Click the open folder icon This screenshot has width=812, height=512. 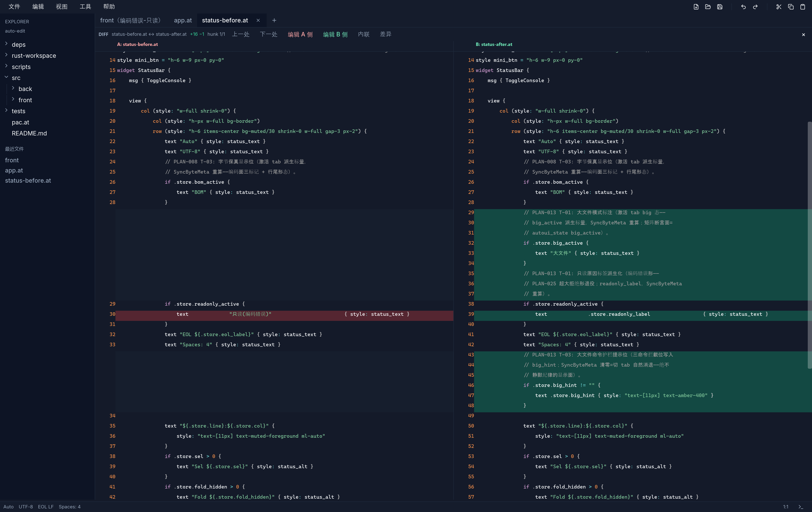(x=708, y=7)
